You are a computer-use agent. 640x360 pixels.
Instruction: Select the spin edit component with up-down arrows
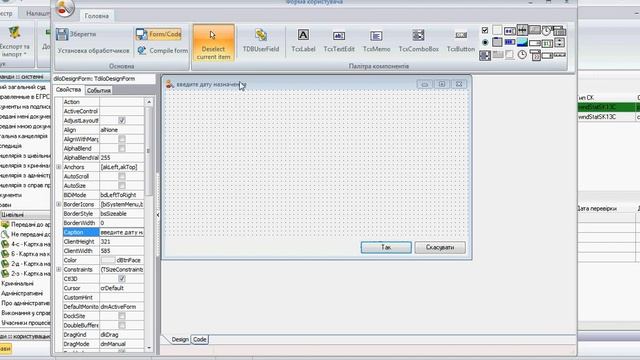[x=560, y=42]
